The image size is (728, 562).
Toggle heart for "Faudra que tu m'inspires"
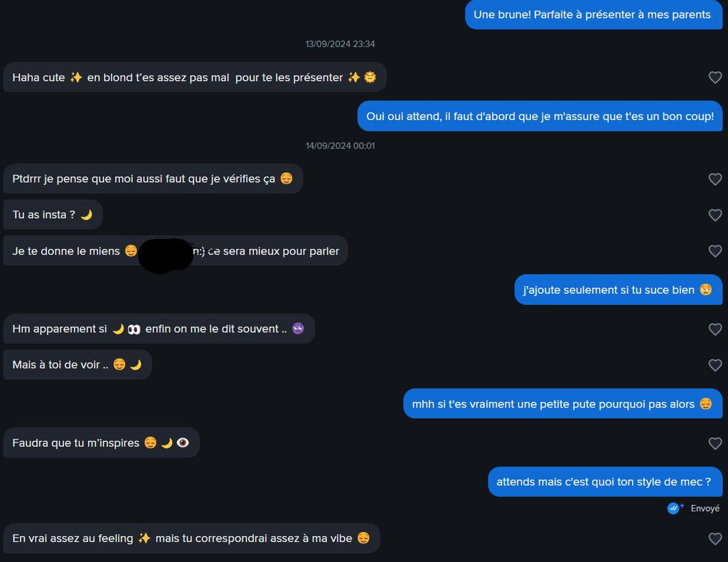(715, 443)
